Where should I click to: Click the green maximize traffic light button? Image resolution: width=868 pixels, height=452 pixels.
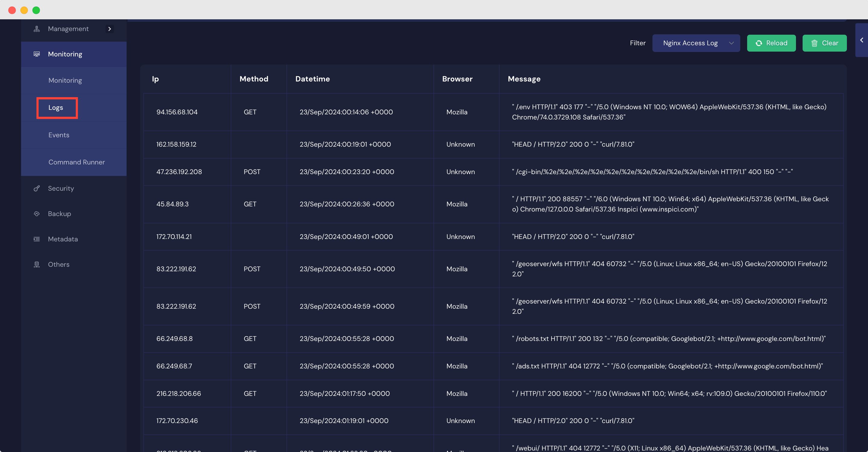36,10
